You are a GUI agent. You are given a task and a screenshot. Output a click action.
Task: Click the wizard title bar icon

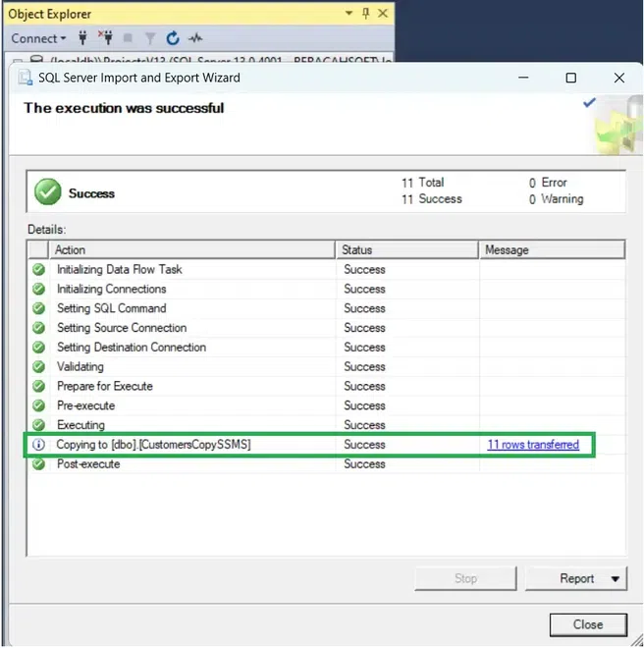coord(25,78)
